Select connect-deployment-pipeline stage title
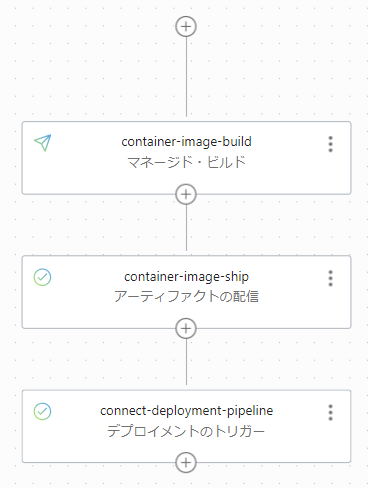This screenshot has height=488, width=368. (186, 411)
